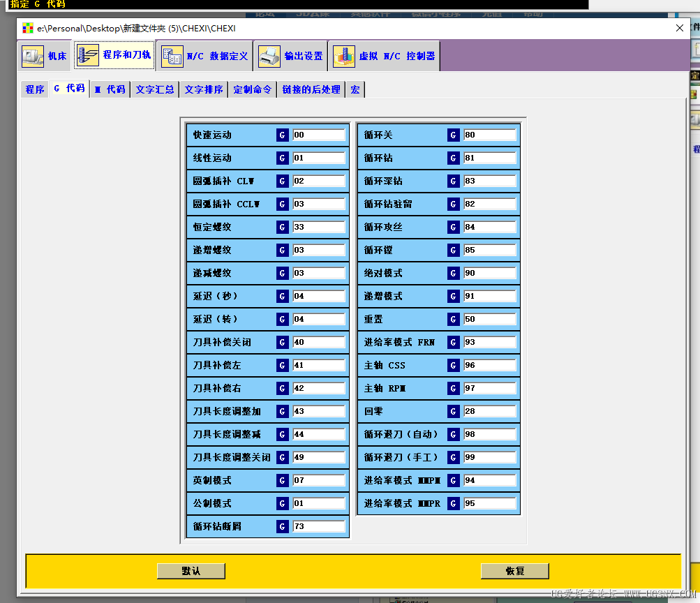Edit the 圆弧插补 CCLW code field
Screen dimensions: 700x603
coord(319,204)
